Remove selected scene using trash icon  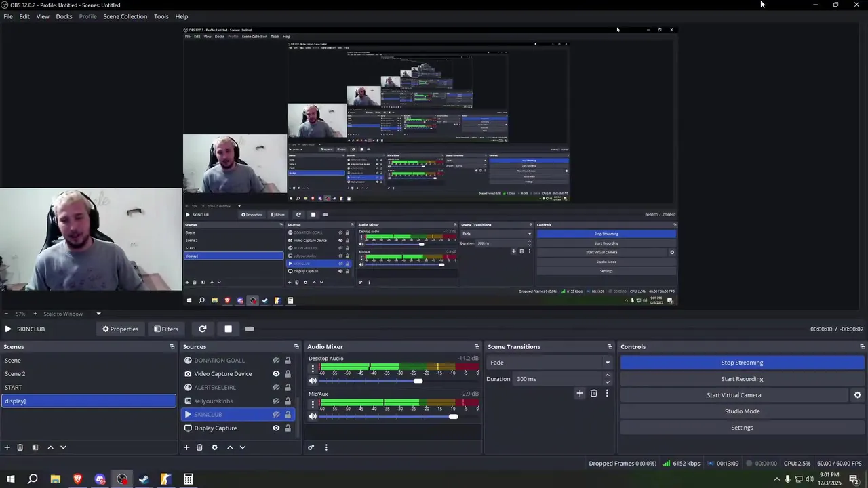coord(20,447)
